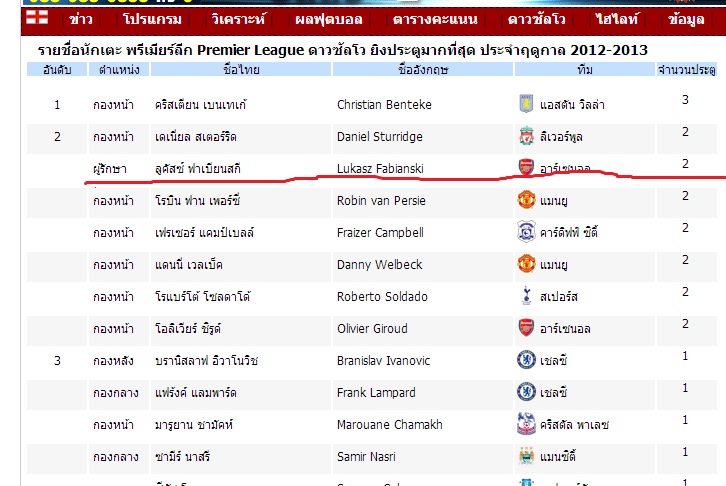Image resolution: width=726 pixels, height=486 pixels.
Task: Click the ชื่ออังกฤษ column header
Action: (x=423, y=70)
